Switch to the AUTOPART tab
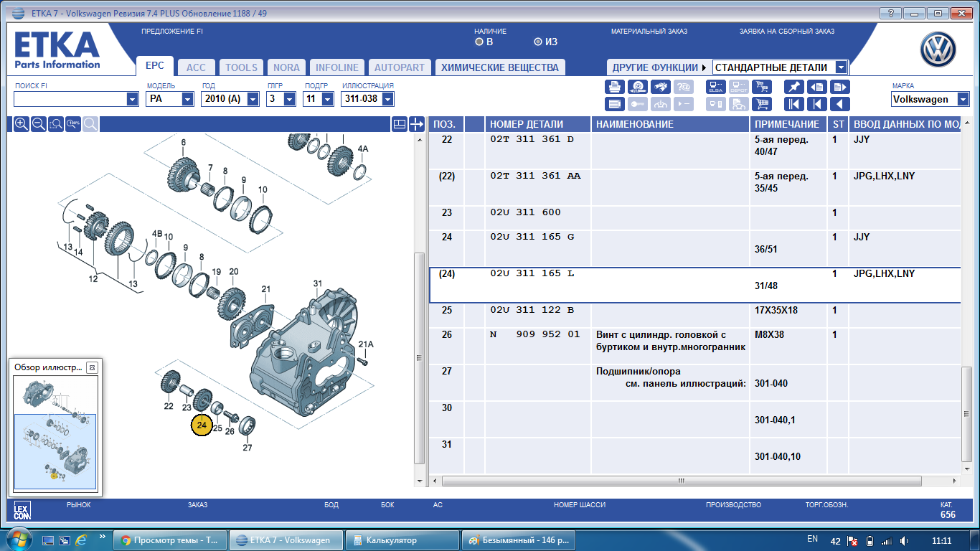Screen dimensions: 980x551 tap(400, 67)
